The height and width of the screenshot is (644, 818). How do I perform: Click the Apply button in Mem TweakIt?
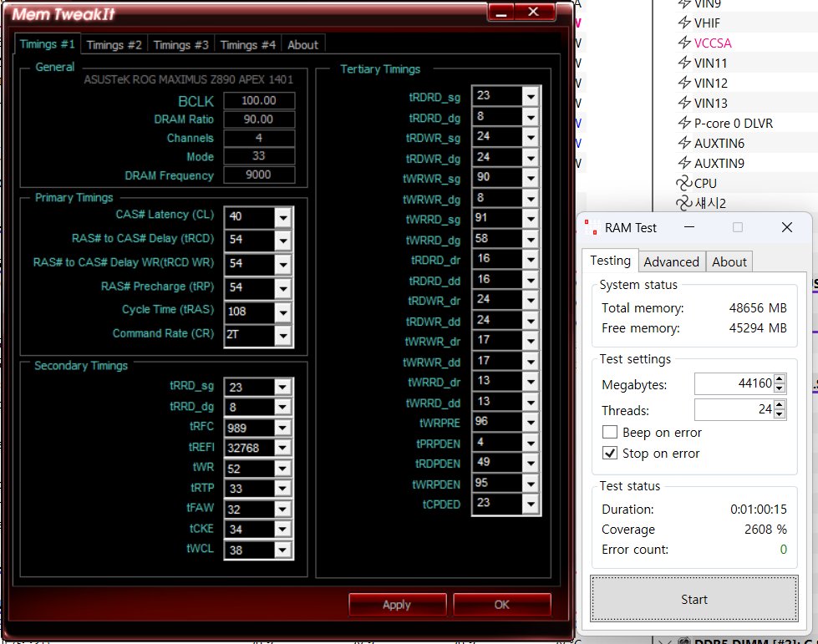point(397,605)
